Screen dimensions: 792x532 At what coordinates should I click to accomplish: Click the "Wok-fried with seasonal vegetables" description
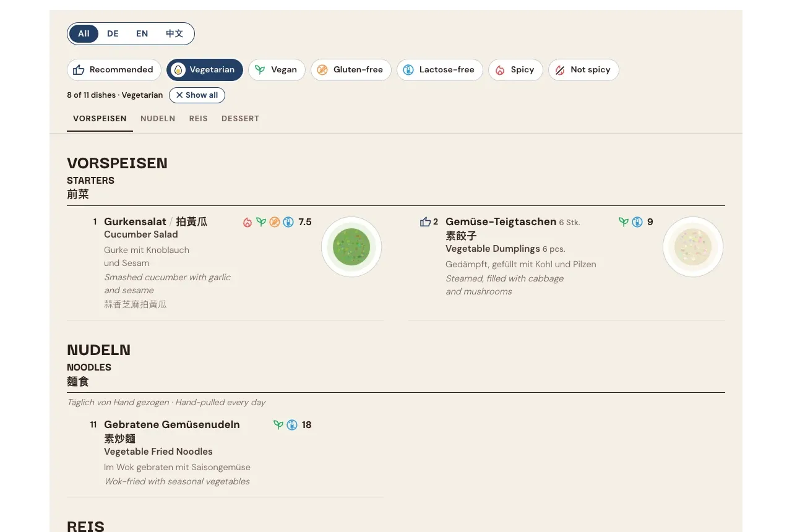point(177,481)
